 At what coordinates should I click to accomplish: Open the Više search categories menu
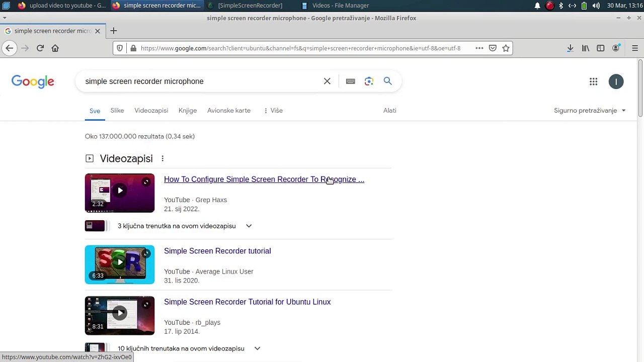(273, 111)
